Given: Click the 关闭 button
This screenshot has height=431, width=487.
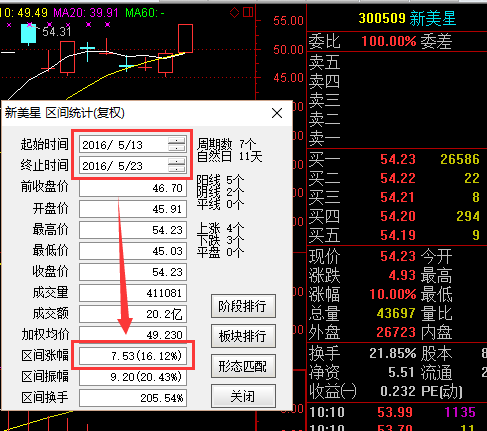Looking at the screenshot, I should pyautogui.click(x=243, y=396).
